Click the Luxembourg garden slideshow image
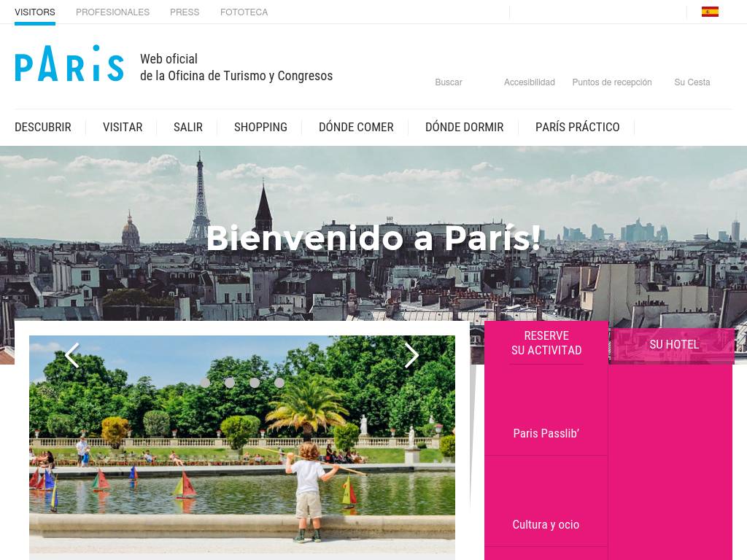Image resolution: width=747 pixels, height=560 pixels. click(x=242, y=444)
